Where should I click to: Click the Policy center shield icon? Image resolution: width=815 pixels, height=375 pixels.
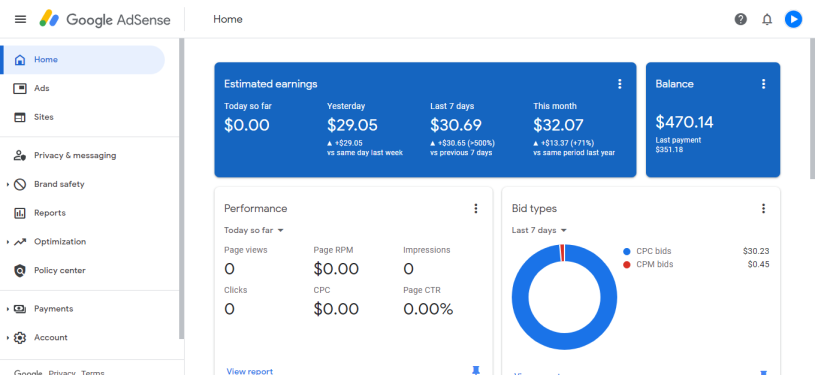20,270
